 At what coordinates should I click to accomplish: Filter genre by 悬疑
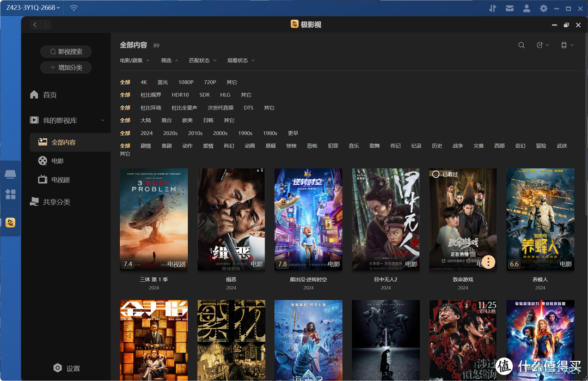click(x=271, y=146)
